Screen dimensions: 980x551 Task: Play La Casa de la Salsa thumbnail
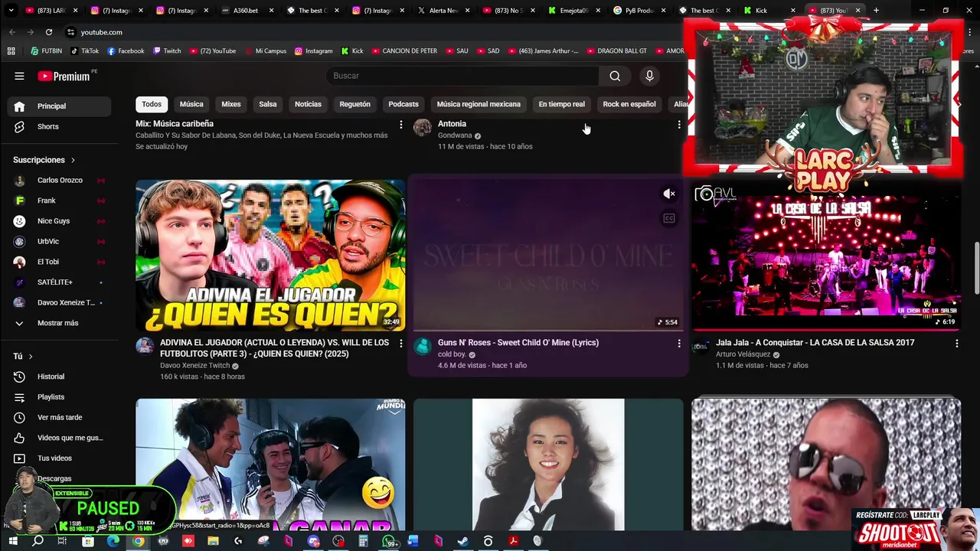[826, 255]
